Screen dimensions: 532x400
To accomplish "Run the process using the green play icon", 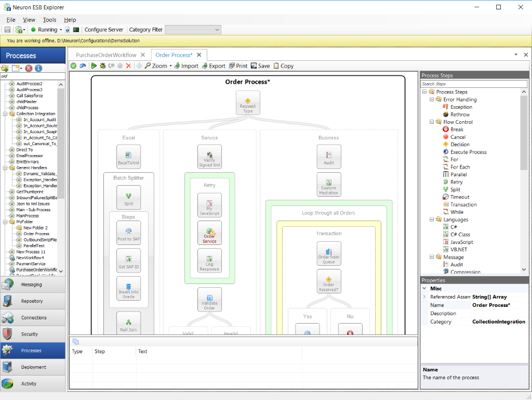I will pos(94,66).
